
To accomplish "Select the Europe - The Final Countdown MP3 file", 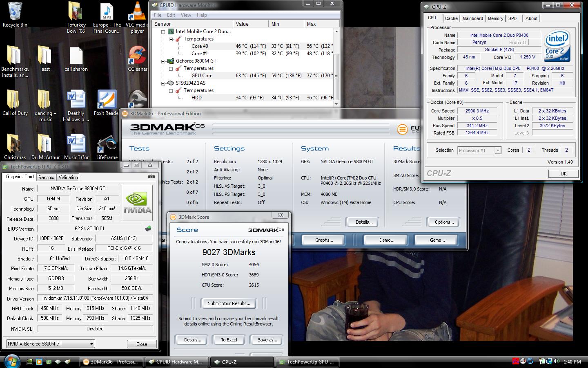I will [x=107, y=17].
